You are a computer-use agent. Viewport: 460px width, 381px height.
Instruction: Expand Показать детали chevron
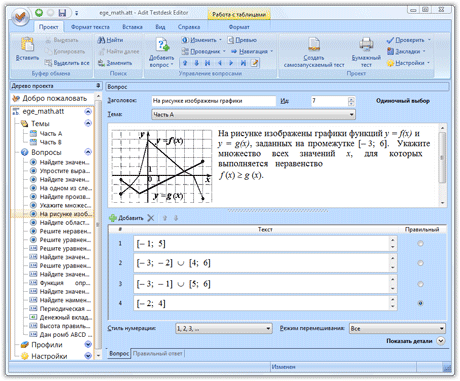441,341
